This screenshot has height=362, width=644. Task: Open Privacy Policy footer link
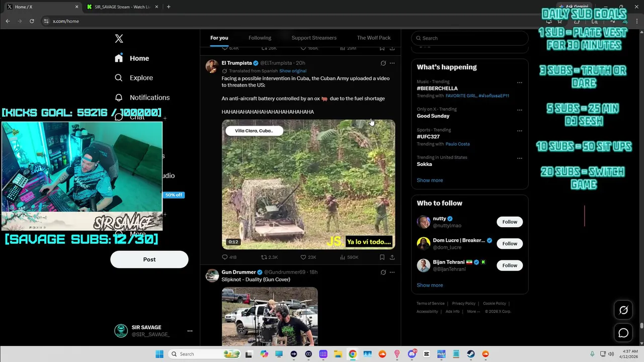tap(464, 303)
